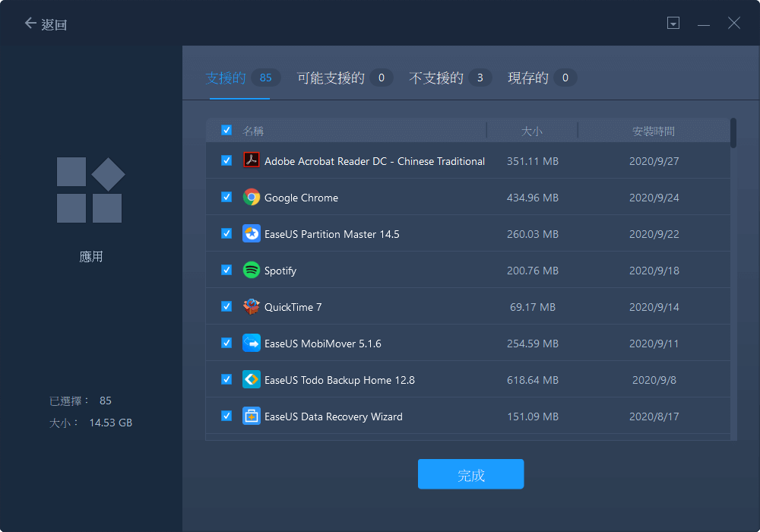Uncheck EaseUS MobiMover 5.1.6 checkbox
The image size is (760, 532).
[226, 343]
